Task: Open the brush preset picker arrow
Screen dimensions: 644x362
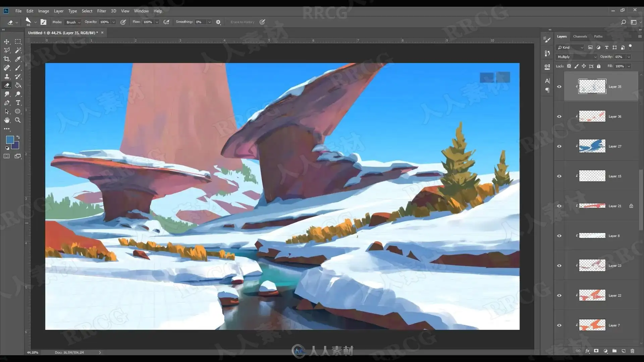Action: (35, 22)
